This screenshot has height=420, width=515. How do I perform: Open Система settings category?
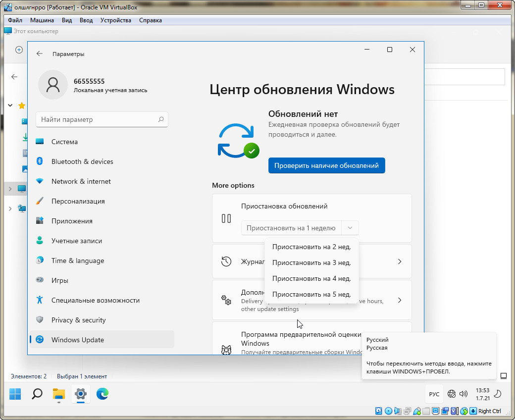pyautogui.click(x=64, y=142)
